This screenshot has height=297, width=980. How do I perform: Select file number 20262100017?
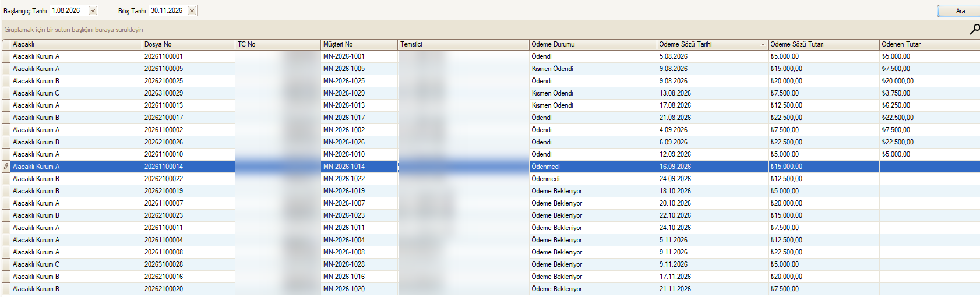(x=164, y=118)
